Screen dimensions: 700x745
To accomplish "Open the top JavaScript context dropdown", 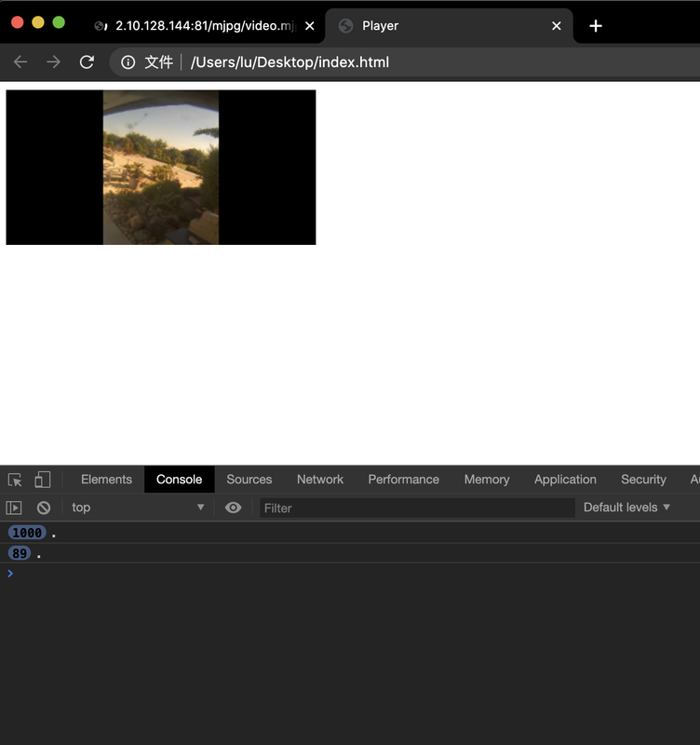I will click(x=138, y=508).
